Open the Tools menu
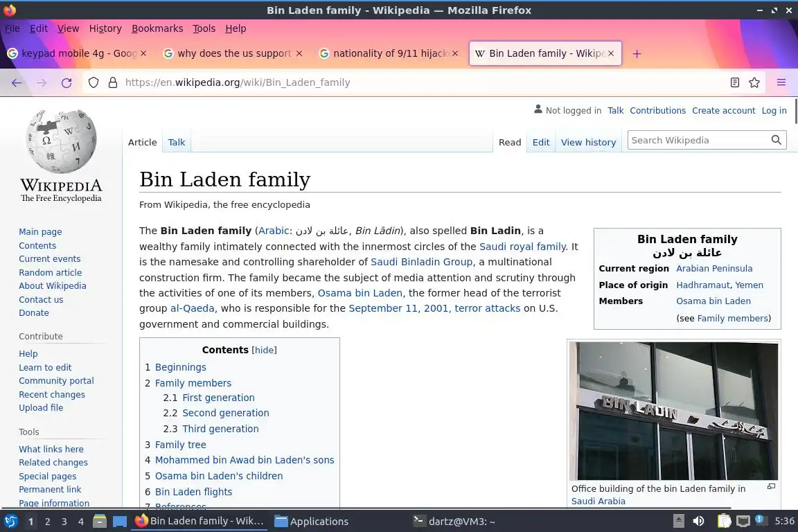Image resolution: width=798 pixels, height=532 pixels. (x=204, y=28)
